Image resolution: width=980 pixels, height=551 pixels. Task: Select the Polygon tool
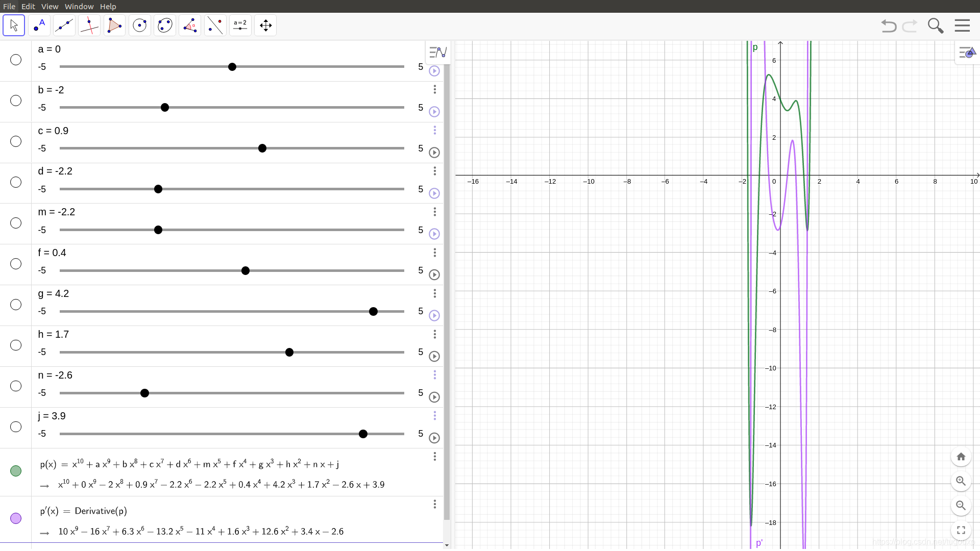click(114, 26)
